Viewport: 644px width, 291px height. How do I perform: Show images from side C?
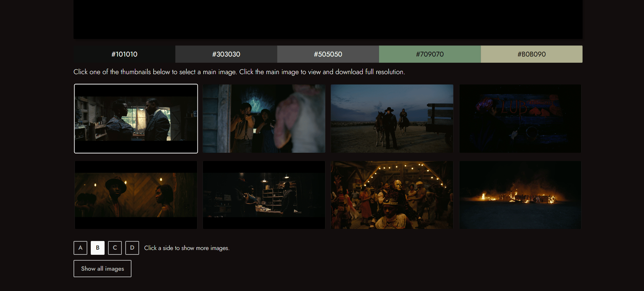pyautogui.click(x=115, y=248)
